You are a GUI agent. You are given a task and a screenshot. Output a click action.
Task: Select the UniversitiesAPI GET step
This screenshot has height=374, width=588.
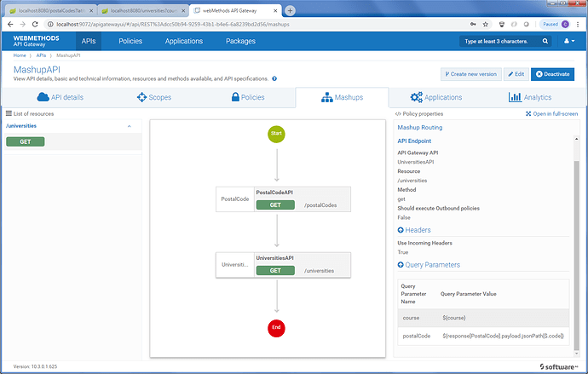pyautogui.click(x=275, y=271)
